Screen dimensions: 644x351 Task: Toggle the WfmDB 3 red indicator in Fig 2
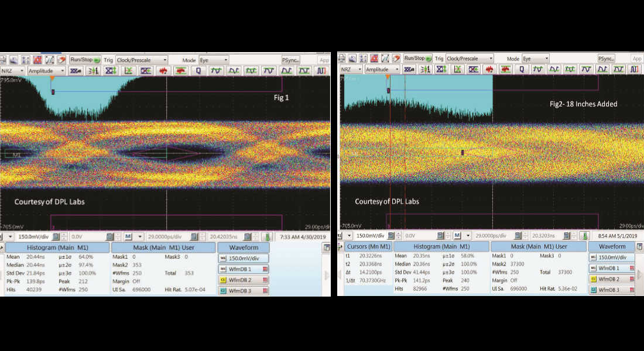click(632, 290)
